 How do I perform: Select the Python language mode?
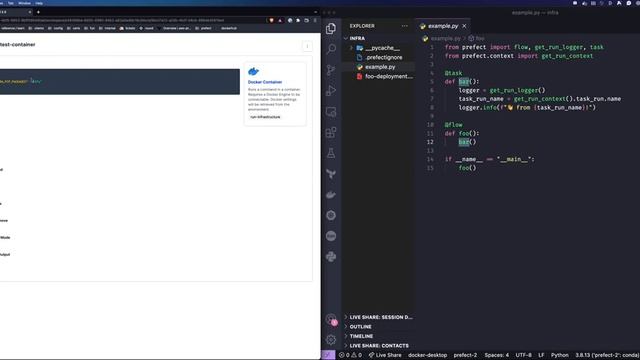click(x=560, y=355)
